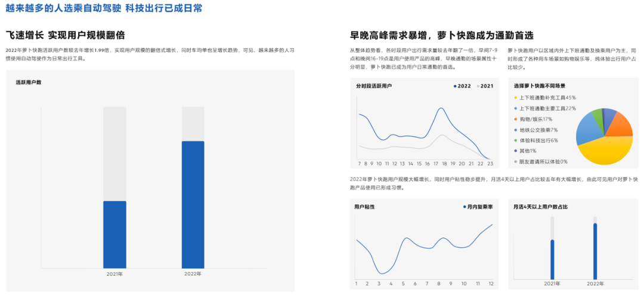The height and width of the screenshot is (296, 644).
Task: Click the green 体验科技出行6% legend entry
Action: pyautogui.click(x=538, y=141)
